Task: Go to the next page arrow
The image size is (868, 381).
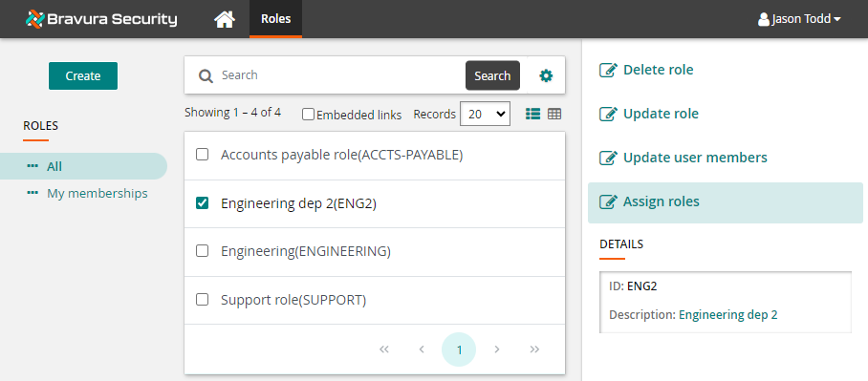Action: [x=496, y=349]
